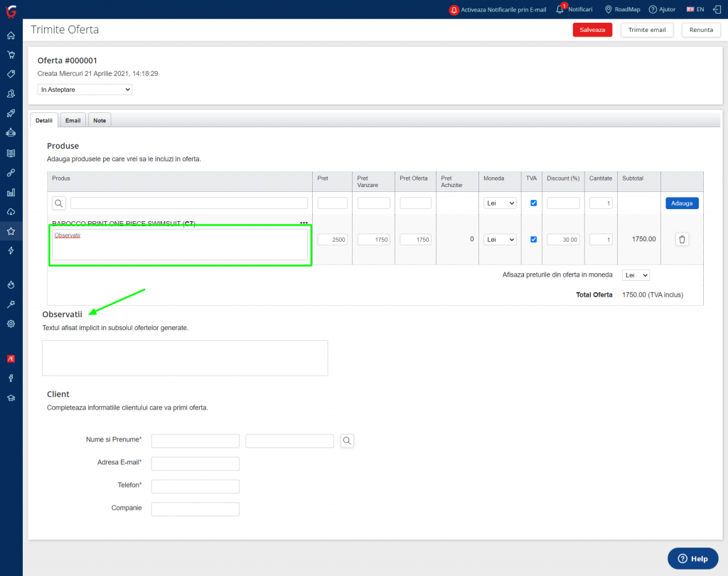Open the Help chat button
This screenshot has width=728, height=576.
[692, 558]
